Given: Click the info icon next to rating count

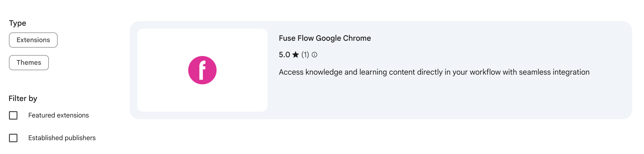Looking at the screenshot, I should pyautogui.click(x=314, y=55).
